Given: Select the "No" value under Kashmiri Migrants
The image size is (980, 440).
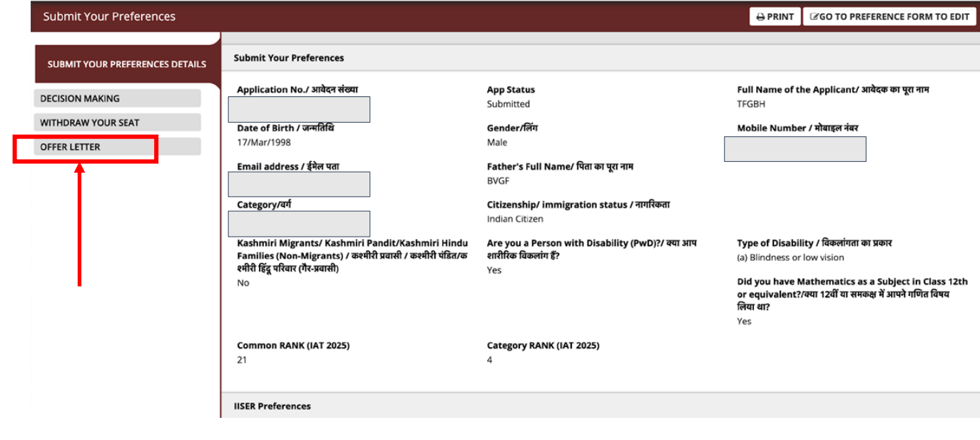Looking at the screenshot, I should tap(243, 283).
